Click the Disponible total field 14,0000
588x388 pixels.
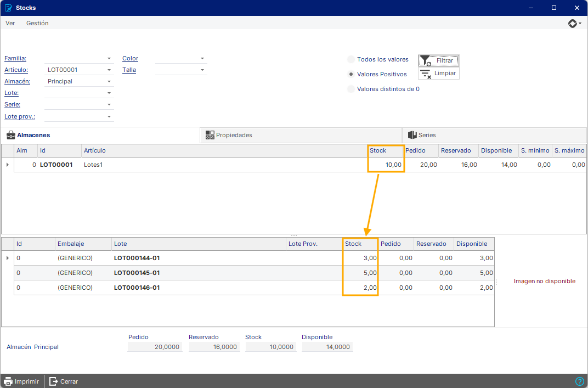point(327,347)
